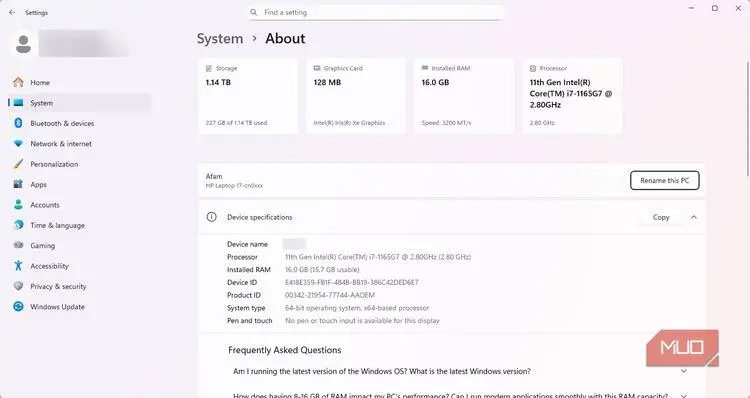Image resolution: width=750 pixels, height=398 pixels.
Task: Click the Installed RAM chip icon
Action: (425, 68)
